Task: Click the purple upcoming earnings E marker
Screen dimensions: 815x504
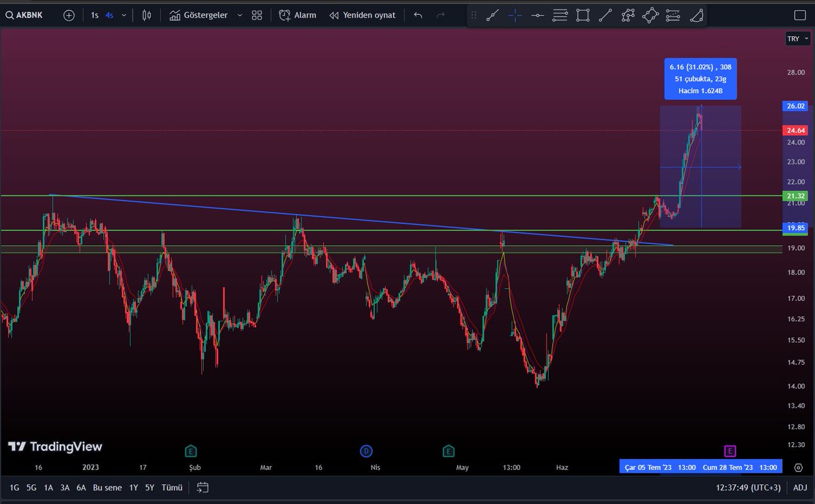Action: pos(730,451)
